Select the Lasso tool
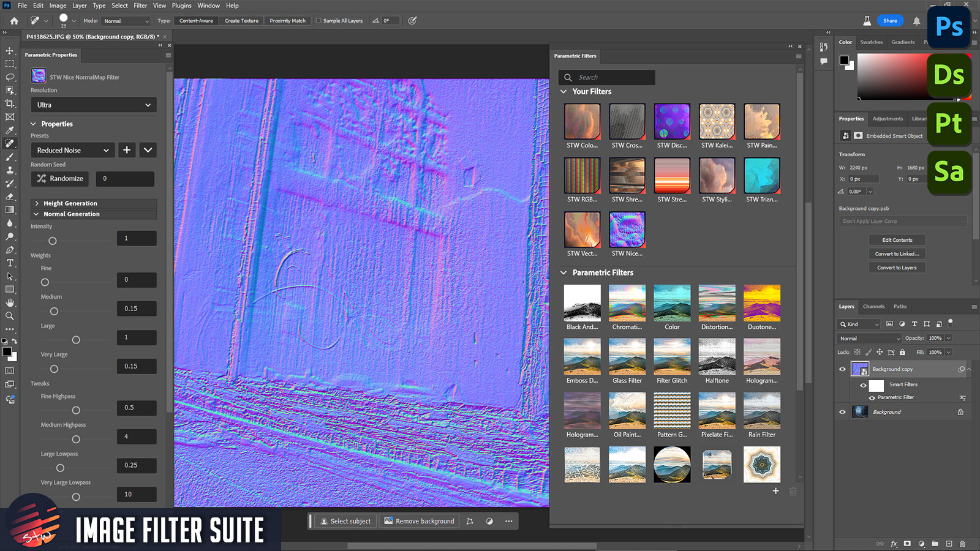The height and width of the screenshot is (551, 980). pos(10,77)
